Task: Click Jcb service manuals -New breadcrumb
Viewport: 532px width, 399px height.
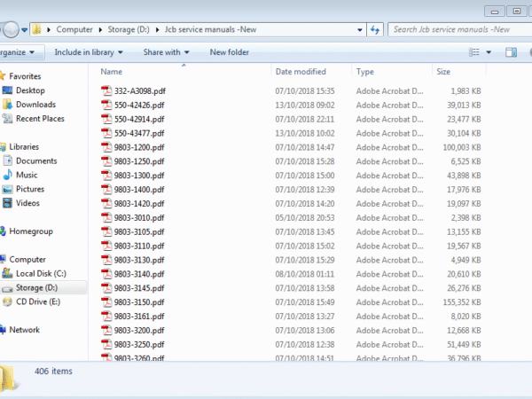Action: [x=210, y=29]
